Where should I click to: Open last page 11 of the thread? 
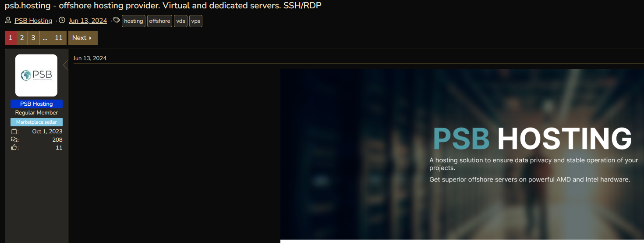tap(59, 38)
